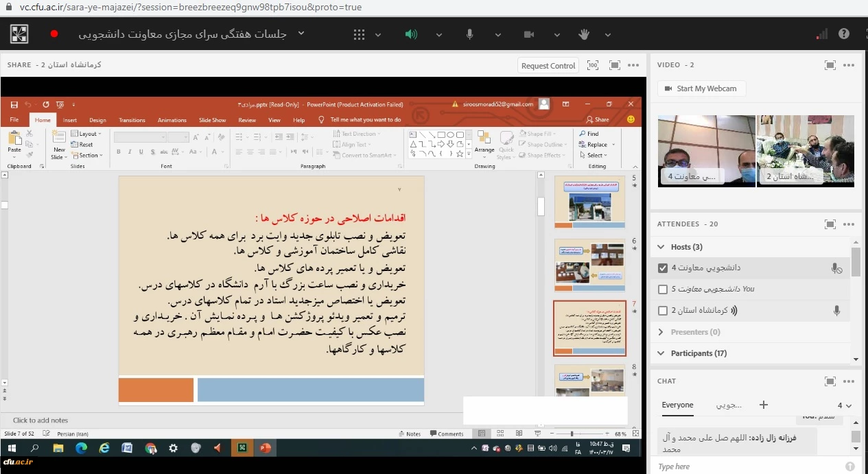Image resolution: width=868 pixels, height=474 pixels.
Task: Click the microphone icon in top bar
Action: tap(470, 34)
